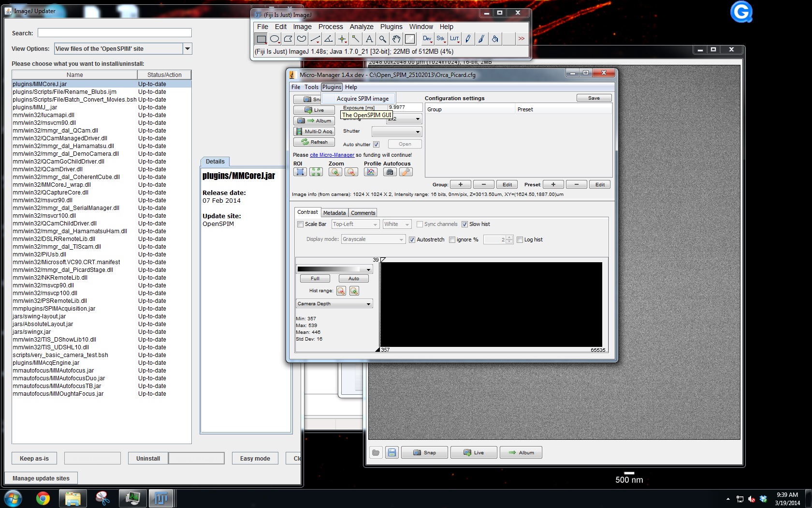Open the histogram color gradient selector
Viewport: 812px width, 508px height.
coord(334,269)
